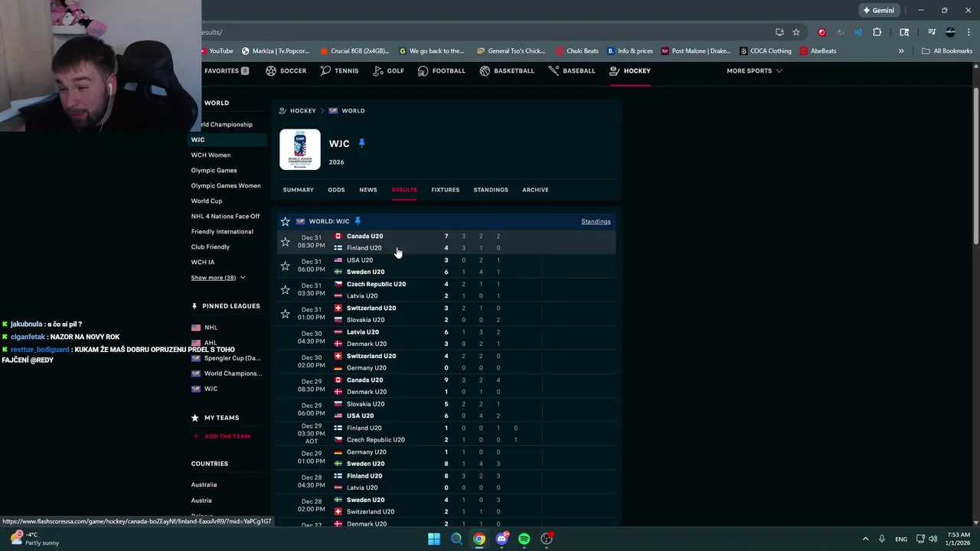
Task: Switch to the Archive tab
Action: (x=535, y=190)
